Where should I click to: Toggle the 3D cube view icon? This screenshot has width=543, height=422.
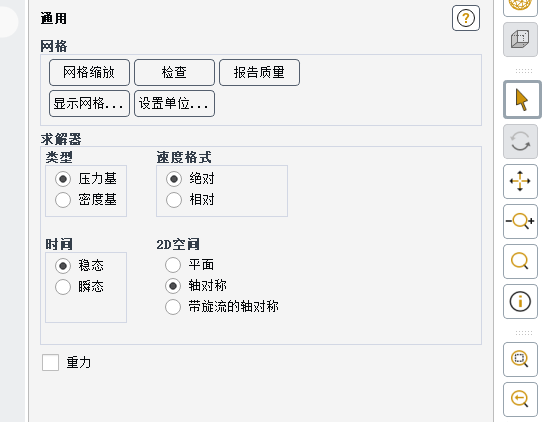(x=520, y=39)
